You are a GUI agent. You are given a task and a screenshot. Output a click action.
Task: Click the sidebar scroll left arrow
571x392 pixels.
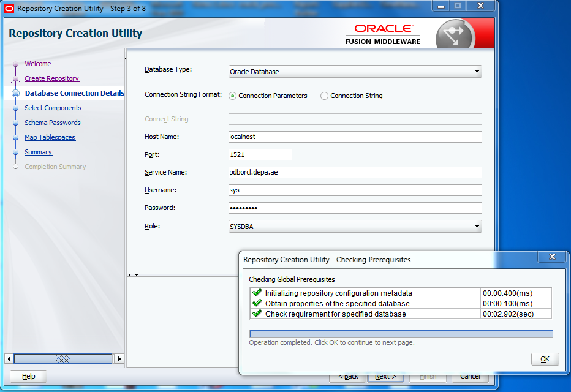[9, 359]
